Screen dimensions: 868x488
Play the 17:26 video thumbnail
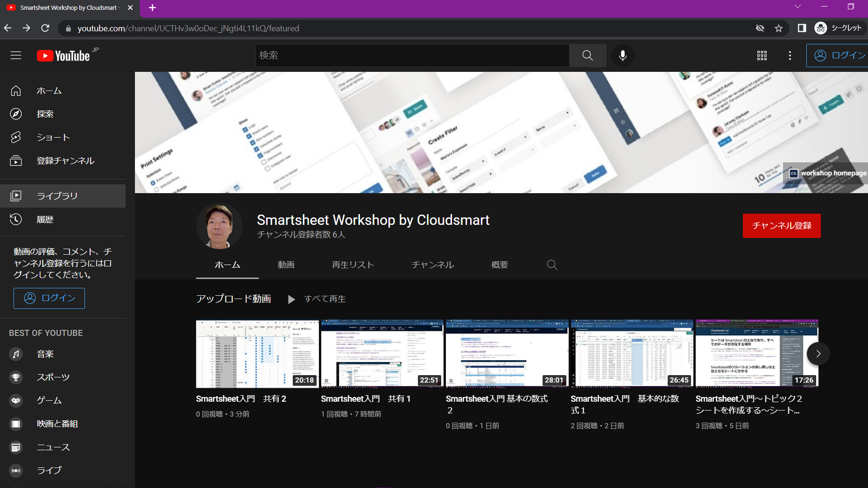757,354
